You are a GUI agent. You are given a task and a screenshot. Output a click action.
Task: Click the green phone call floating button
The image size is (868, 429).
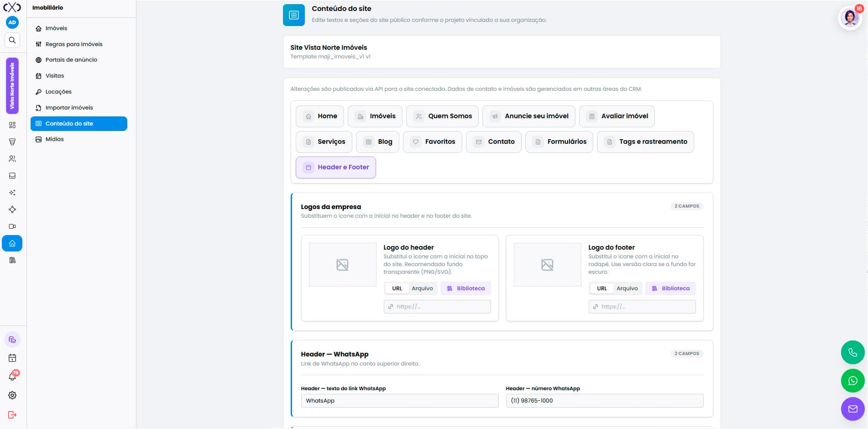pos(852,352)
